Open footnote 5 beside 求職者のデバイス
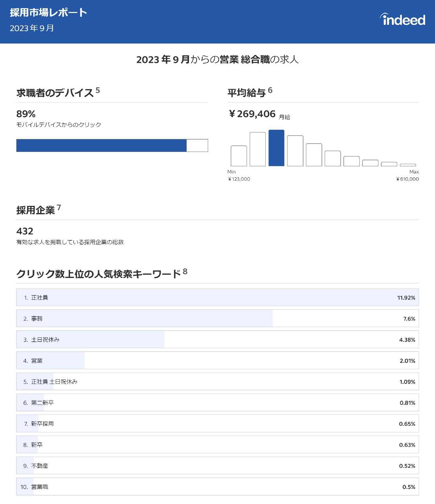This screenshot has width=435, height=504. (98, 90)
